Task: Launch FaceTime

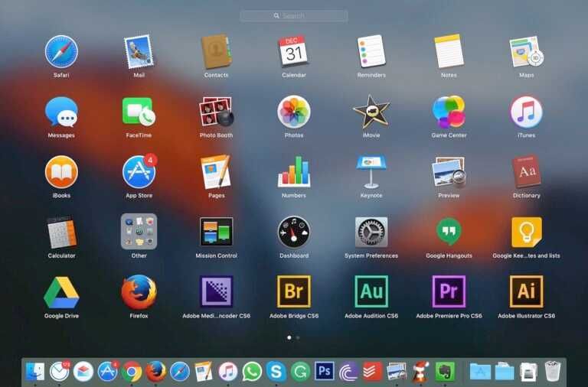Action: tap(139, 112)
